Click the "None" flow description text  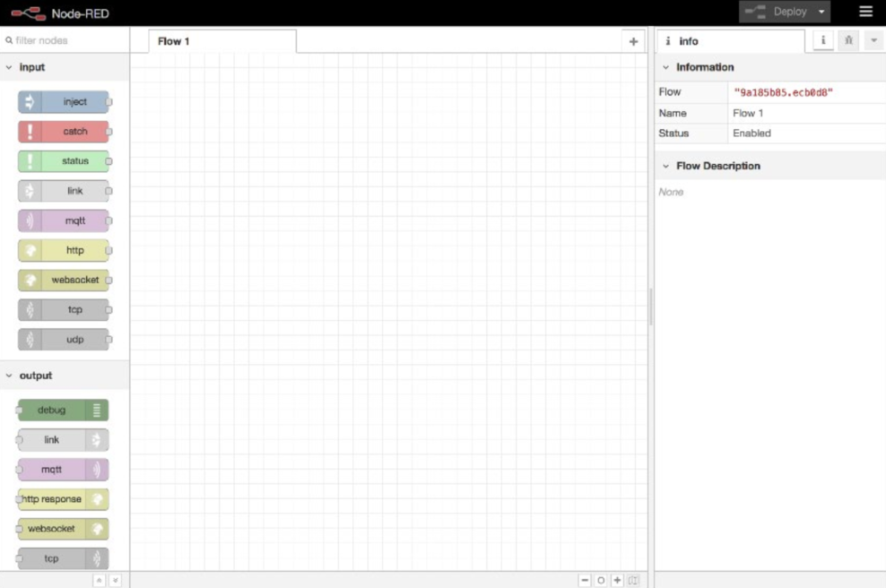pyautogui.click(x=671, y=192)
